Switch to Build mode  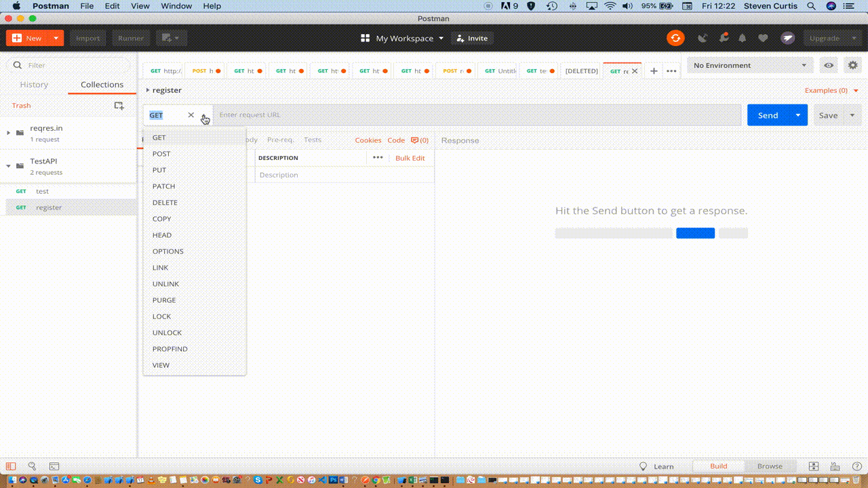(x=718, y=466)
